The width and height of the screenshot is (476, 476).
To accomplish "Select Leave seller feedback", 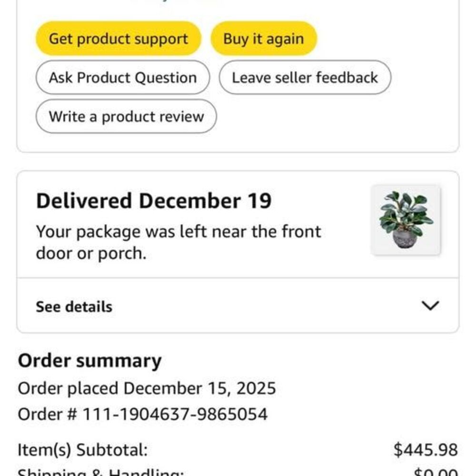I will pyautogui.click(x=305, y=78).
